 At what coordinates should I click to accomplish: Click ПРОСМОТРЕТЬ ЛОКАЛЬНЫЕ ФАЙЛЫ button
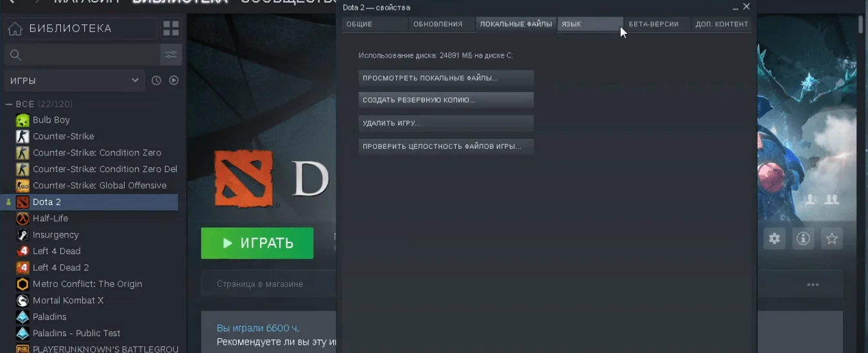pos(446,78)
